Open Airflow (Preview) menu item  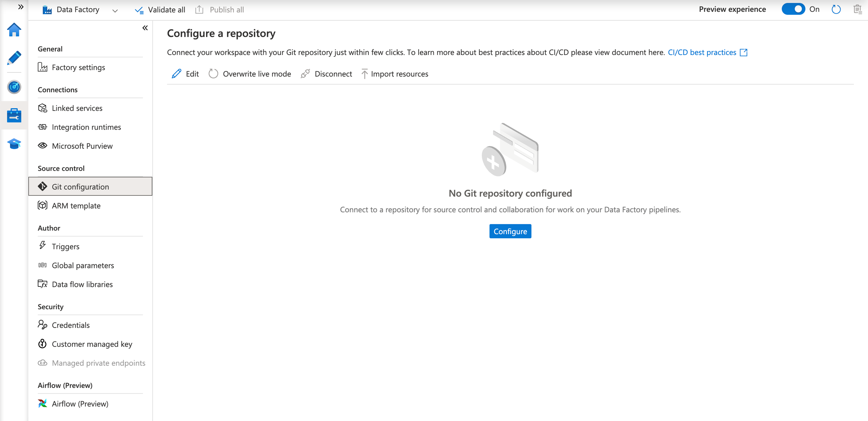pyautogui.click(x=80, y=404)
